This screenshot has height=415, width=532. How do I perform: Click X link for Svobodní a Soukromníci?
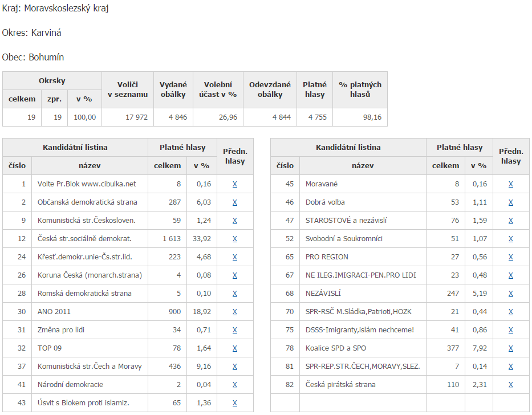point(511,239)
